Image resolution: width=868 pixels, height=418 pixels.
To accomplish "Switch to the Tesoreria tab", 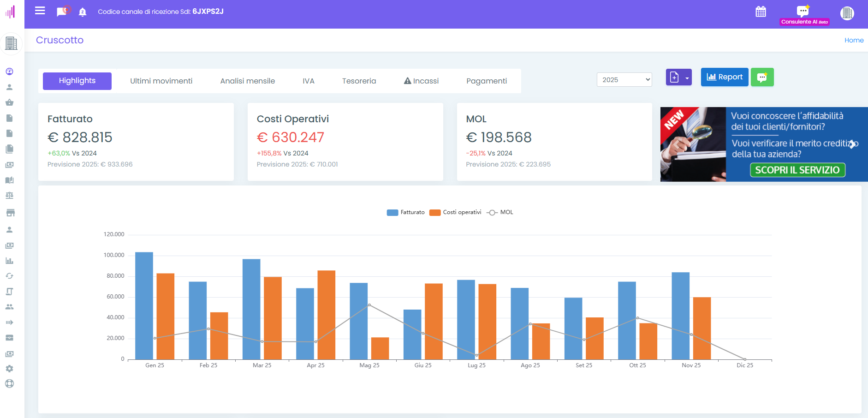I will [359, 81].
